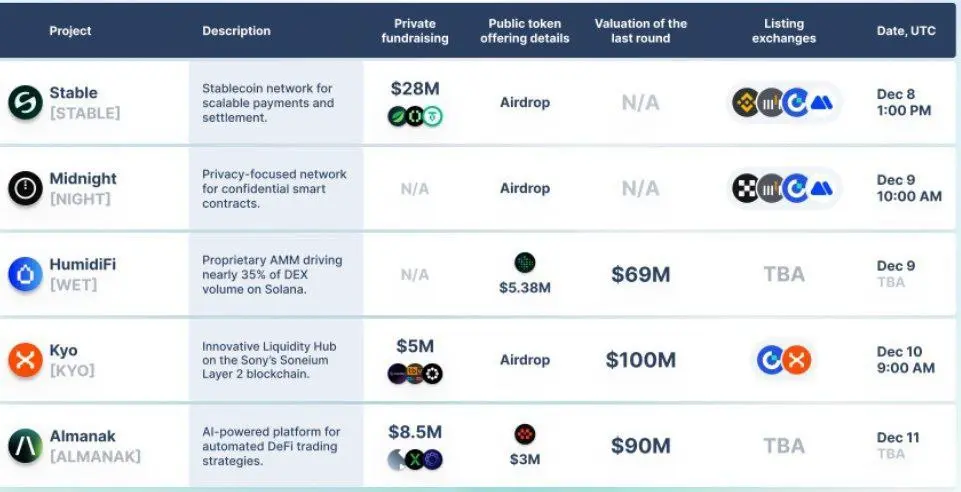Click the red token offering icon above $3M
The height and width of the screenshot is (492, 961).
525,434
